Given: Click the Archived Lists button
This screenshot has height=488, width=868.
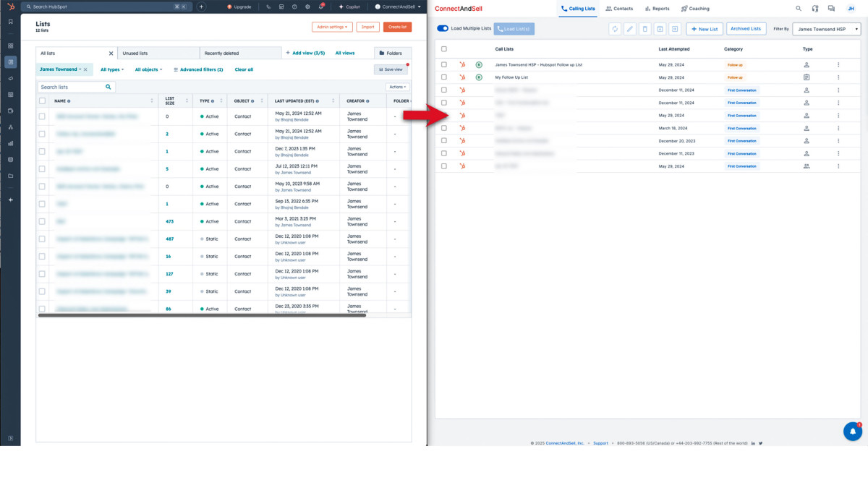Looking at the screenshot, I should pyautogui.click(x=745, y=29).
